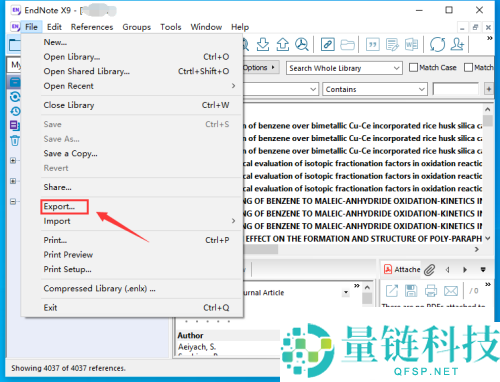
Task: Choose Exit from the File menu
Action: pos(50,308)
